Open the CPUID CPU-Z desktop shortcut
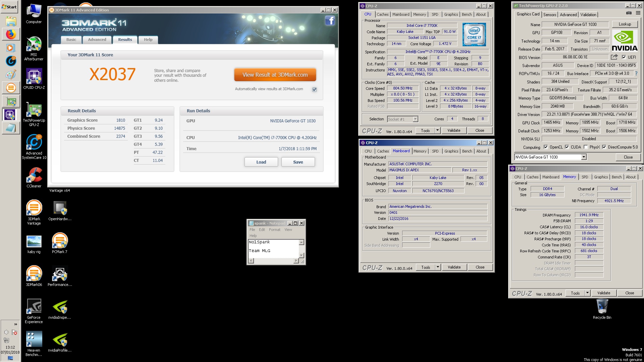This screenshot has height=362, width=644. (34, 79)
